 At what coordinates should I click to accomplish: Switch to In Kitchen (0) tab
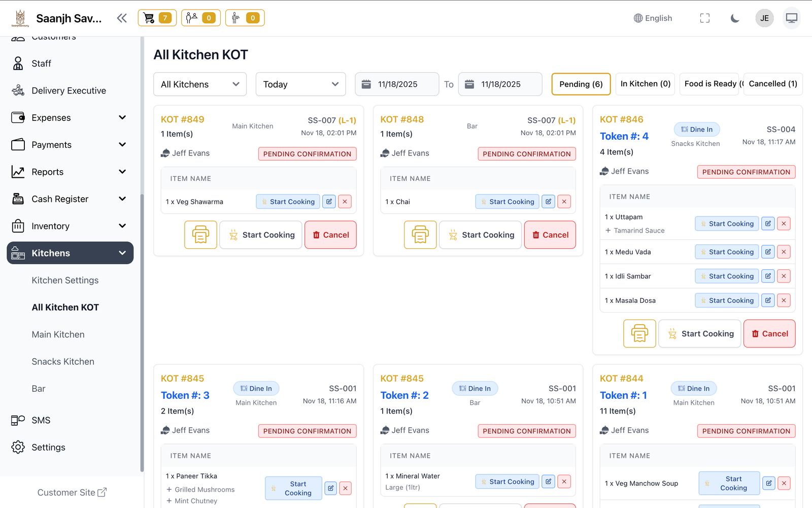click(x=645, y=84)
